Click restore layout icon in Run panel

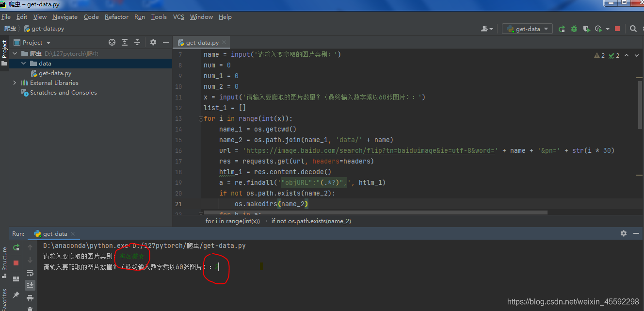16,279
